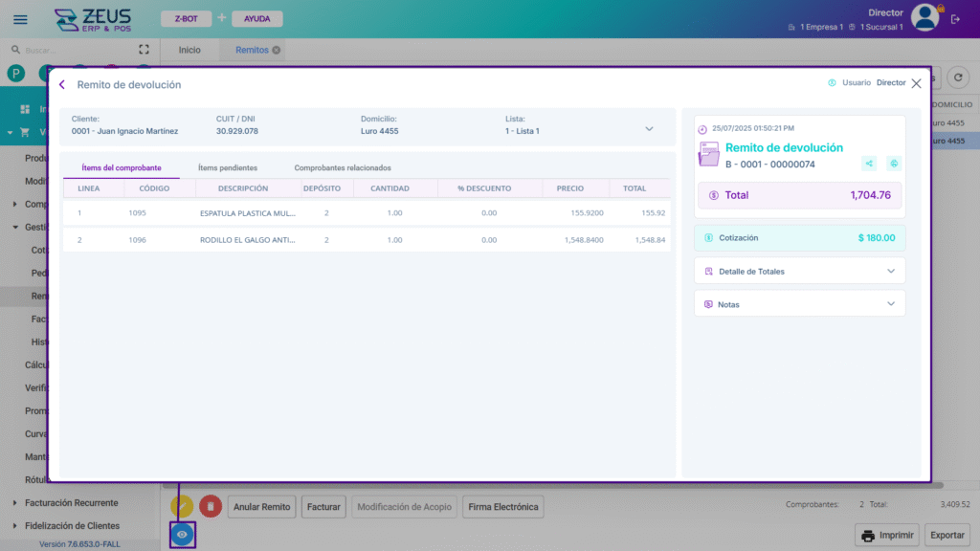Image resolution: width=980 pixels, height=551 pixels.
Task: Sort by the CÓDIGO column header
Action: (x=154, y=188)
